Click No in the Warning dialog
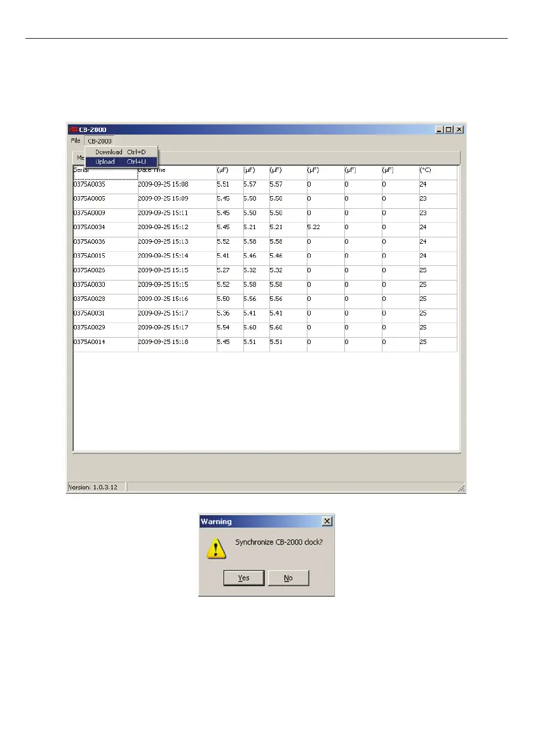Screen dimensions: 533x756 coord(288,578)
